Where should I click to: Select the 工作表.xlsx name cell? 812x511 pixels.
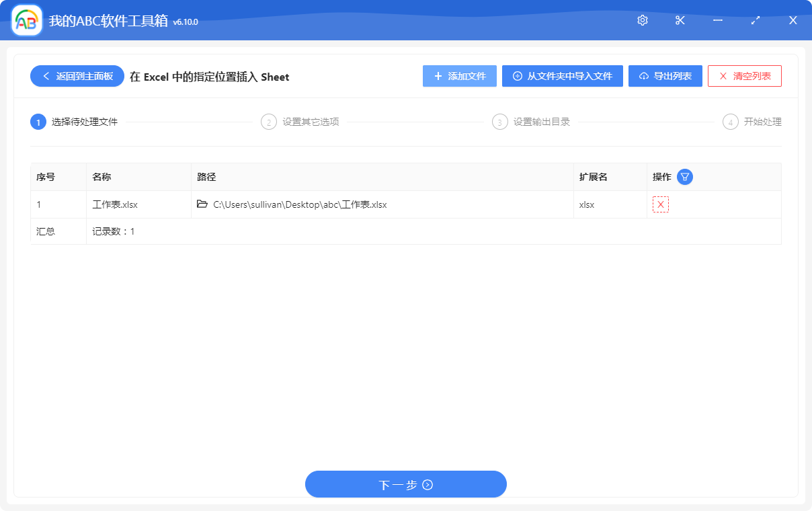point(115,204)
